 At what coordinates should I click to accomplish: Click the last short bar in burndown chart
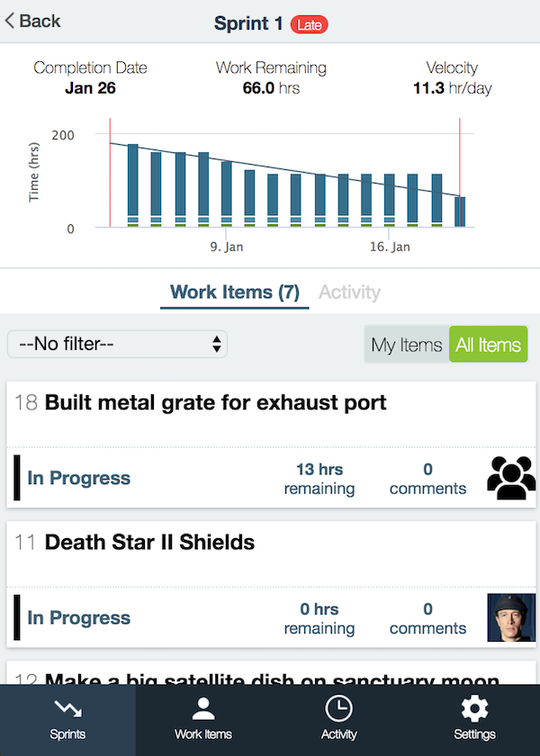point(460,211)
